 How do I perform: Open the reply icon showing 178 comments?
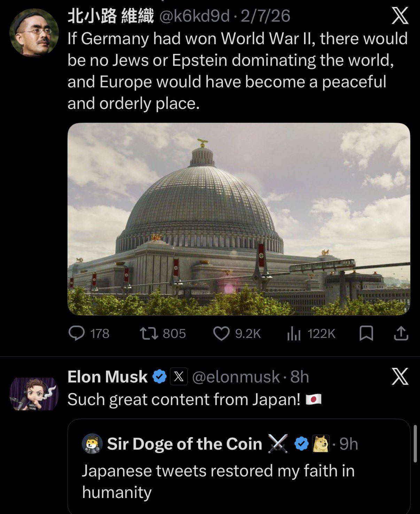coord(77,333)
